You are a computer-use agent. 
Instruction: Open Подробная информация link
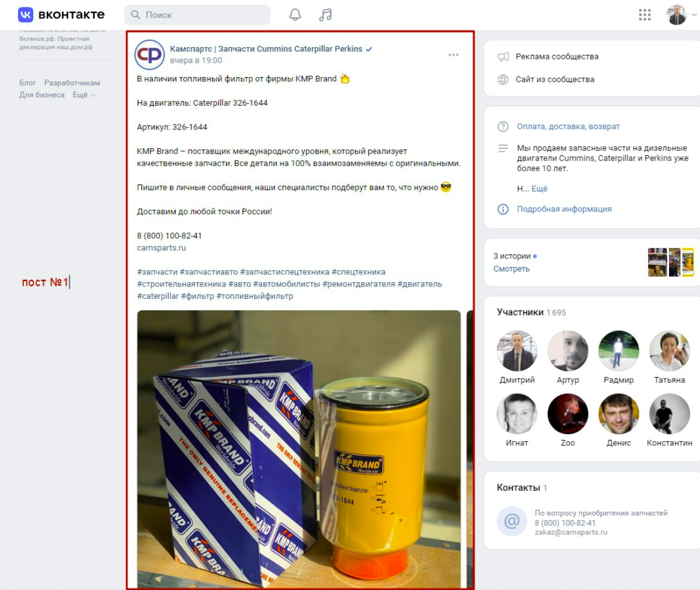[565, 209]
